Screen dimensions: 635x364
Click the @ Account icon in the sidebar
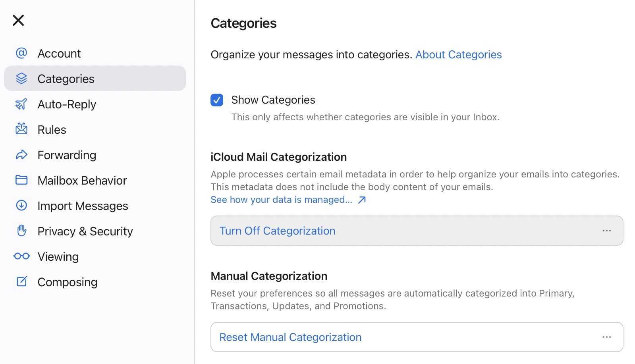tap(21, 53)
